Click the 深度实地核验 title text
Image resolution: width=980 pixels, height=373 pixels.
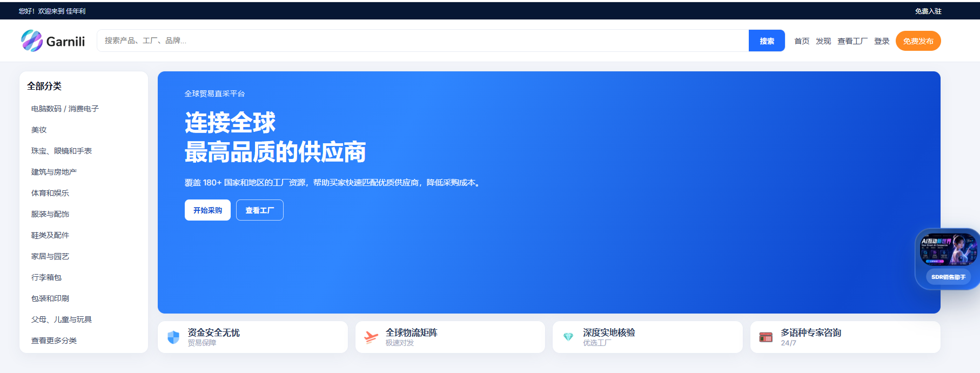[x=609, y=332]
